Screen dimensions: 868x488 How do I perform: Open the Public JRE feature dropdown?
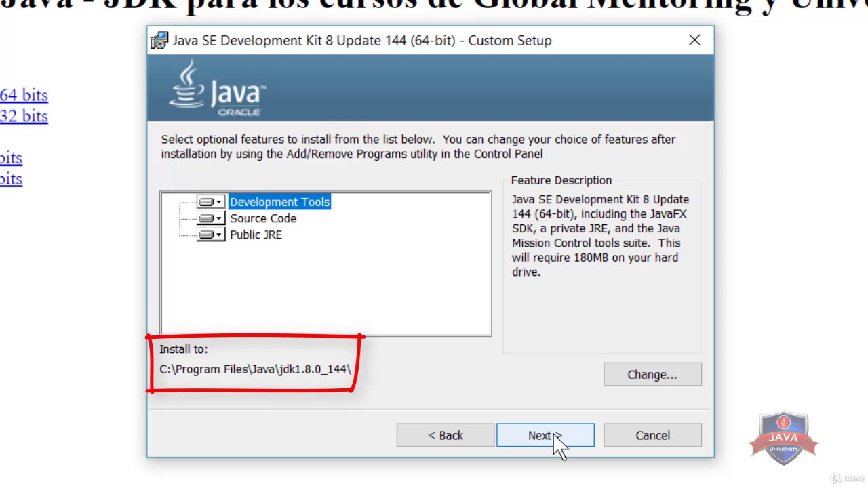tap(211, 235)
